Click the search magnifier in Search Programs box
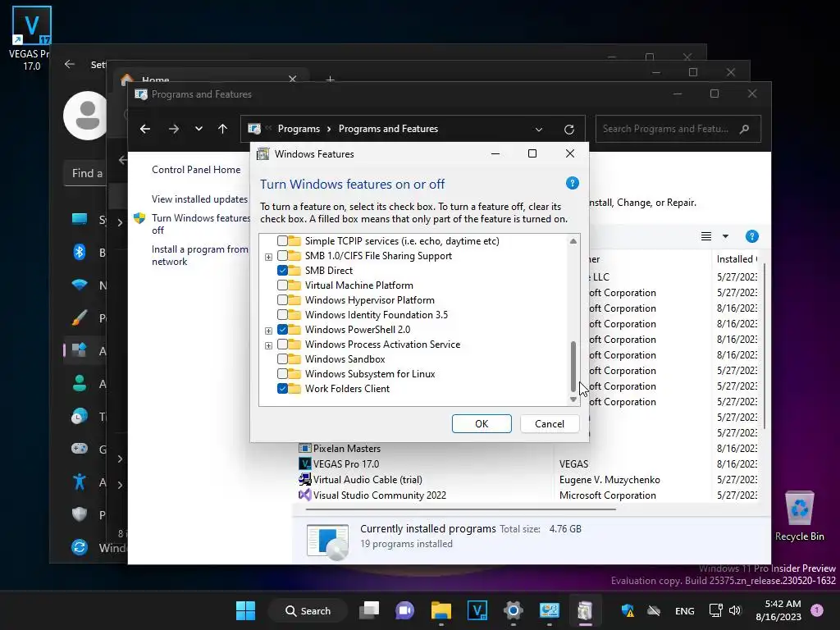840x630 pixels. pos(744,129)
